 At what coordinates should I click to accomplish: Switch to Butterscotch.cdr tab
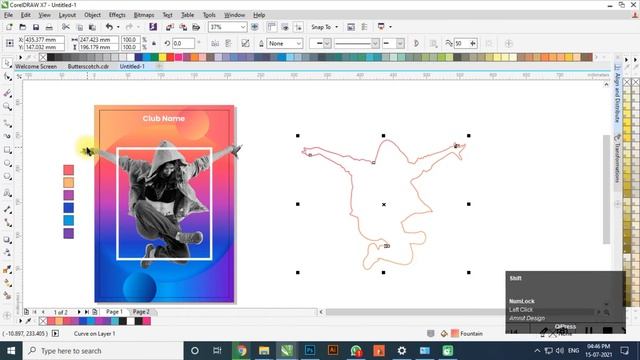[x=88, y=67]
